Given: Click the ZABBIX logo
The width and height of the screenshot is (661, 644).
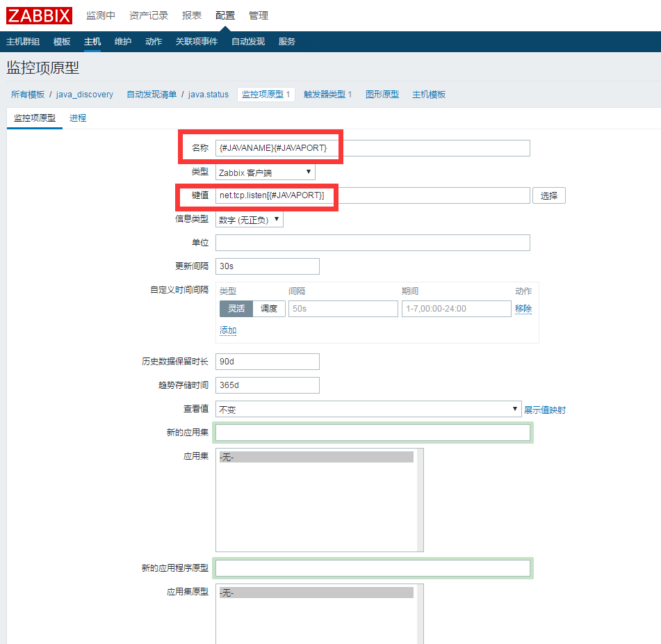Looking at the screenshot, I should [39, 15].
